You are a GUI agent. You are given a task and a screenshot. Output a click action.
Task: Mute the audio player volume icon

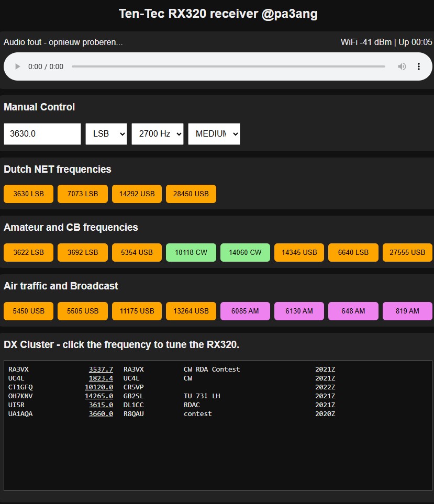click(402, 66)
